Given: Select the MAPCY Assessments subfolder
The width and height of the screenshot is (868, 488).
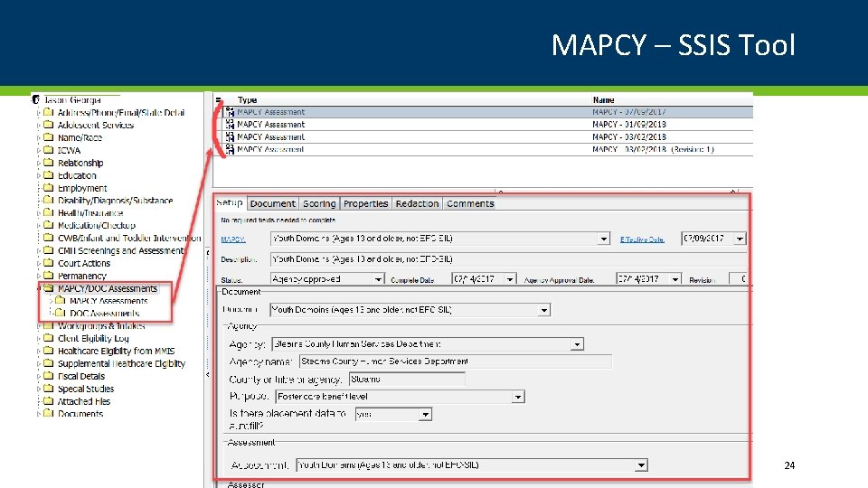Looking at the screenshot, I should [108, 301].
